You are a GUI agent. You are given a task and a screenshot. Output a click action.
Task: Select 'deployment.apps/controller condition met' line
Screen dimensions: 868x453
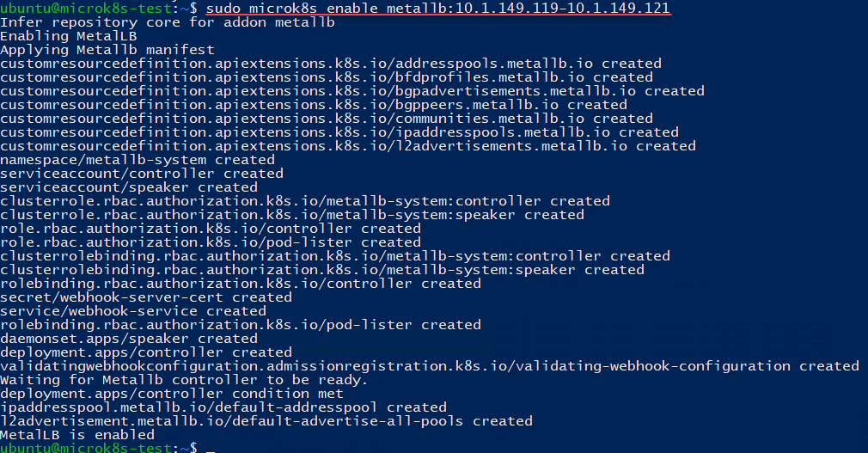172,394
